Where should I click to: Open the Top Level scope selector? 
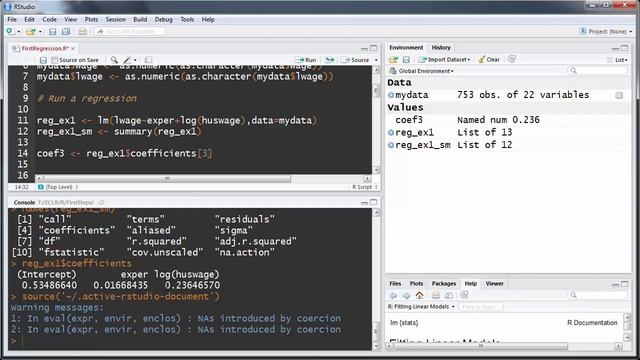pos(58,187)
